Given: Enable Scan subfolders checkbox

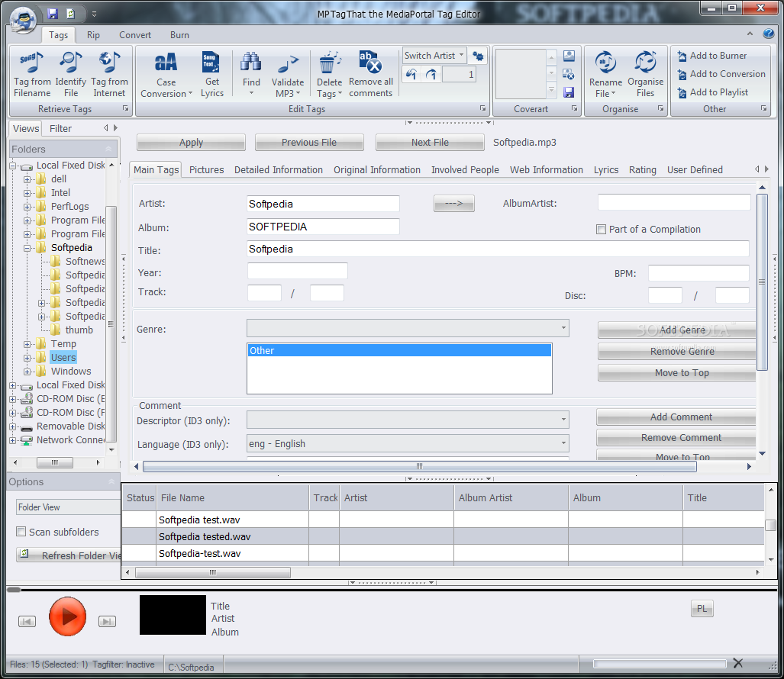Looking at the screenshot, I should click(x=21, y=532).
